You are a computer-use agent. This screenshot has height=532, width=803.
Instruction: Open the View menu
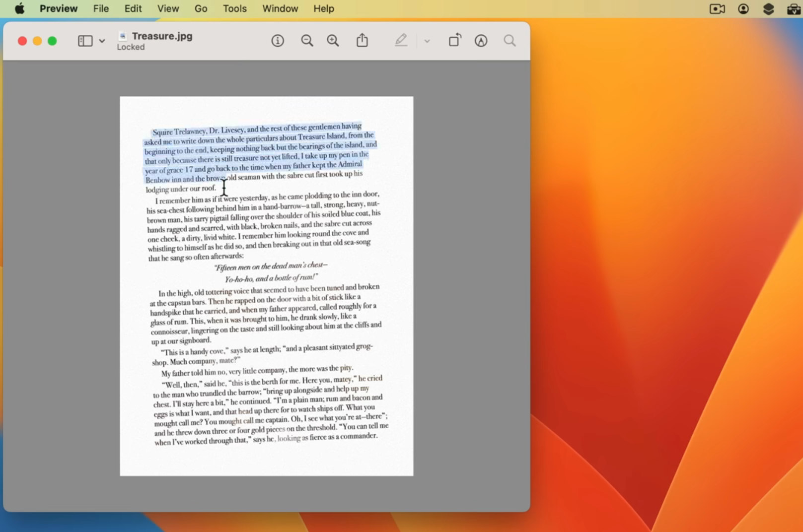(168, 8)
